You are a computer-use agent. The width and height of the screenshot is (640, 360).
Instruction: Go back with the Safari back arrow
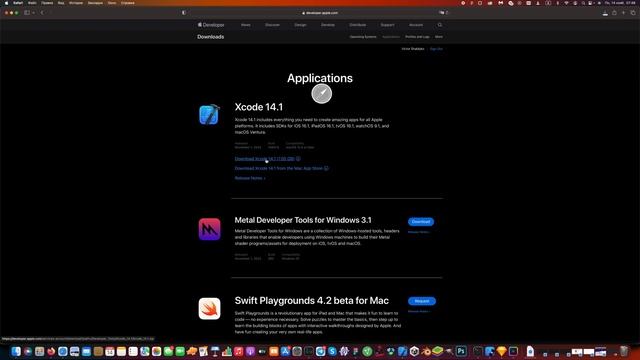tap(42, 13)
